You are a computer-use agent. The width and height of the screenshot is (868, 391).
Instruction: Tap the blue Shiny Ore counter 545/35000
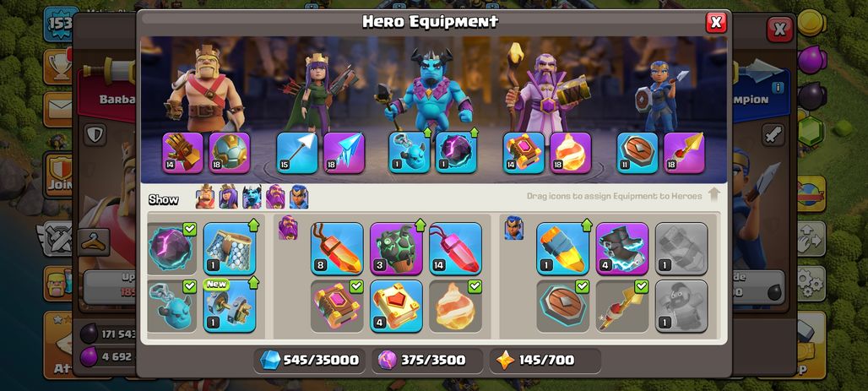[310, 360]
